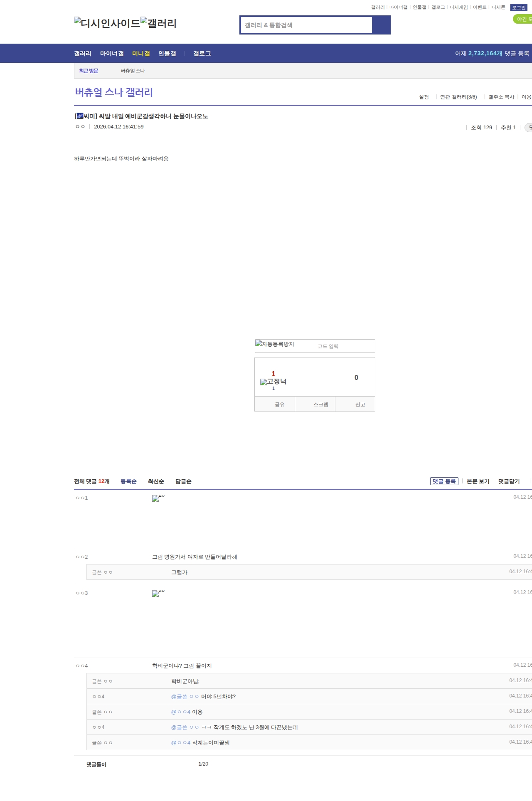
Task: Click the 고정닉 recommendation icon
Action: point(273,382)
